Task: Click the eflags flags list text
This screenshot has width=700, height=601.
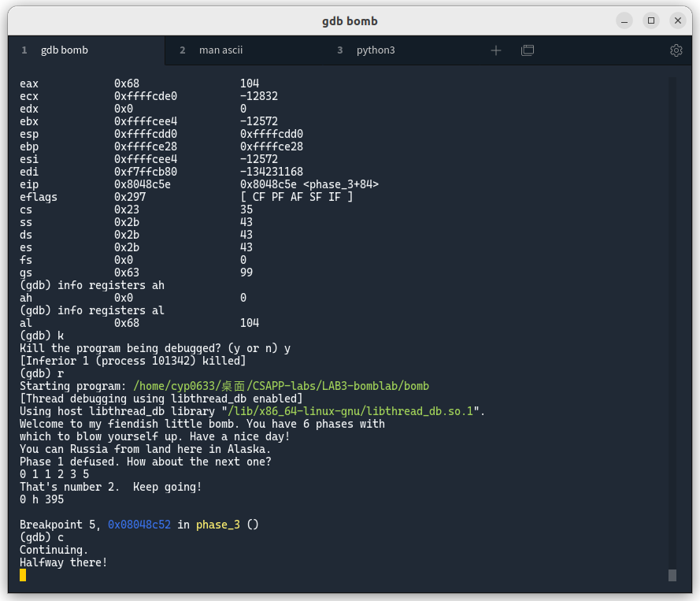Action: [296, 197]
